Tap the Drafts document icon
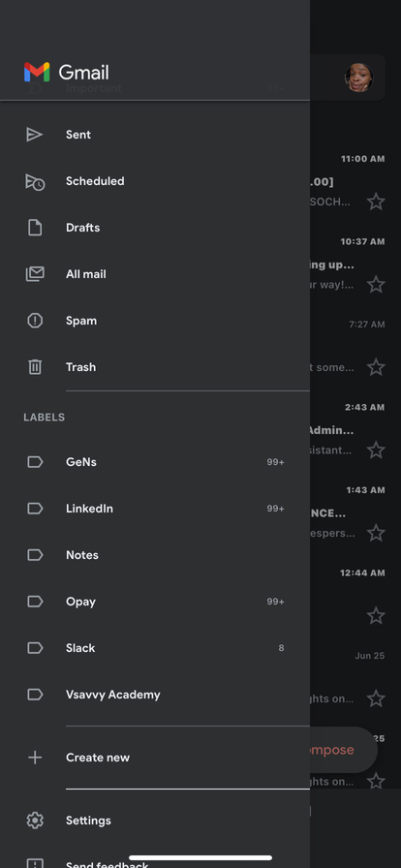Screen dimensions: 401x868 (35, 228)
